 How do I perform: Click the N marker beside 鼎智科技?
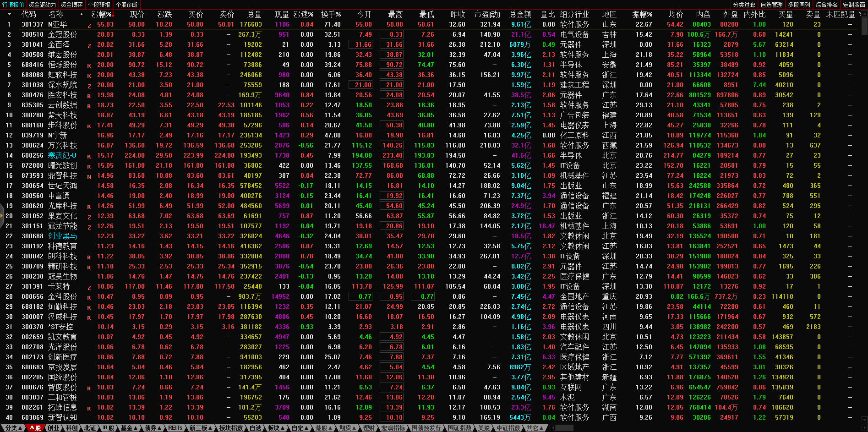tap(89, 177)
